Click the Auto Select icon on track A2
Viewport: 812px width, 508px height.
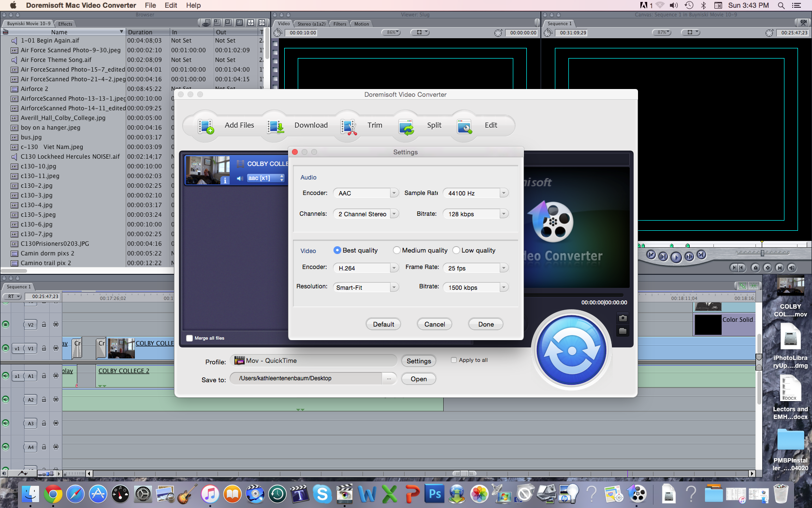(56, 400)
